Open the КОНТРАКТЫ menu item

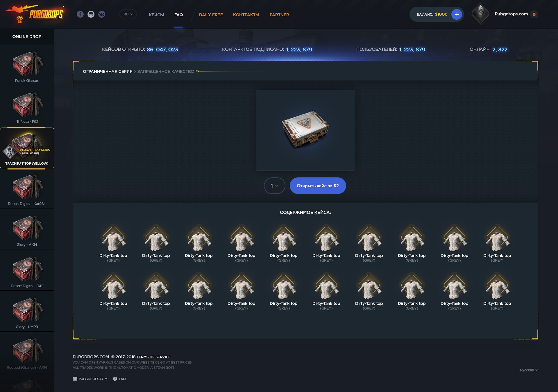246,15
